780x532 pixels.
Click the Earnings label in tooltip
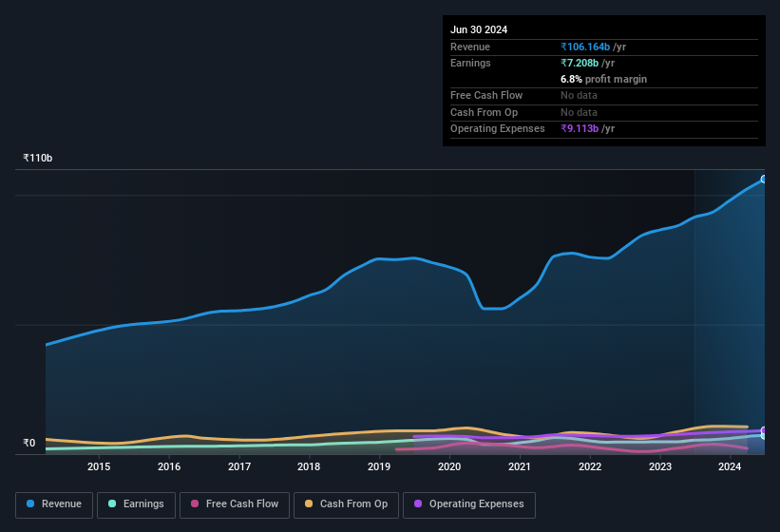click(470, 63)
